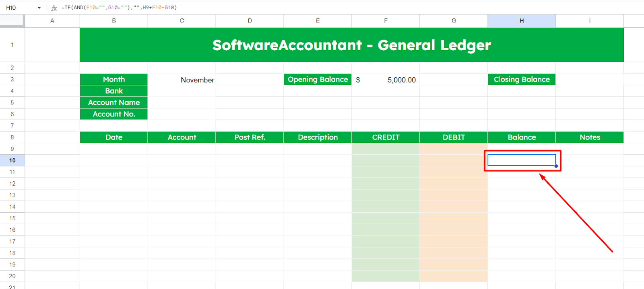Select column B header
Screen dimensions: 644x289
(114, 21)
